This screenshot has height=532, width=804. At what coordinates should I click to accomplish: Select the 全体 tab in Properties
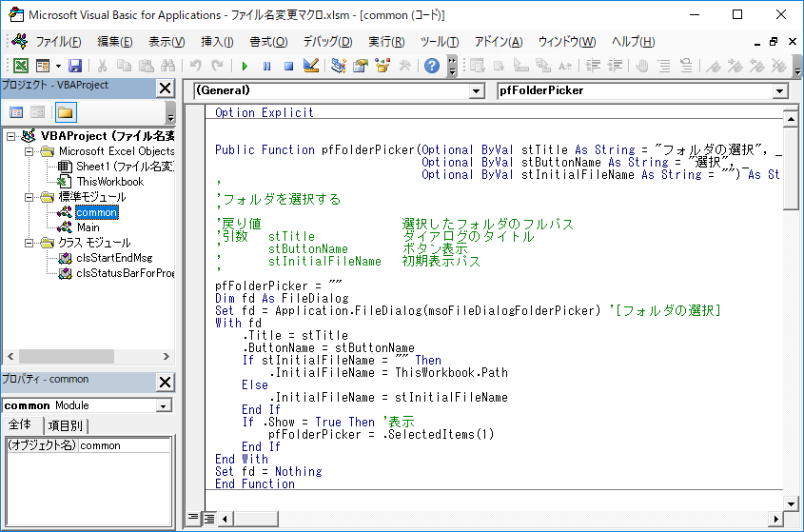pos(20,424)
